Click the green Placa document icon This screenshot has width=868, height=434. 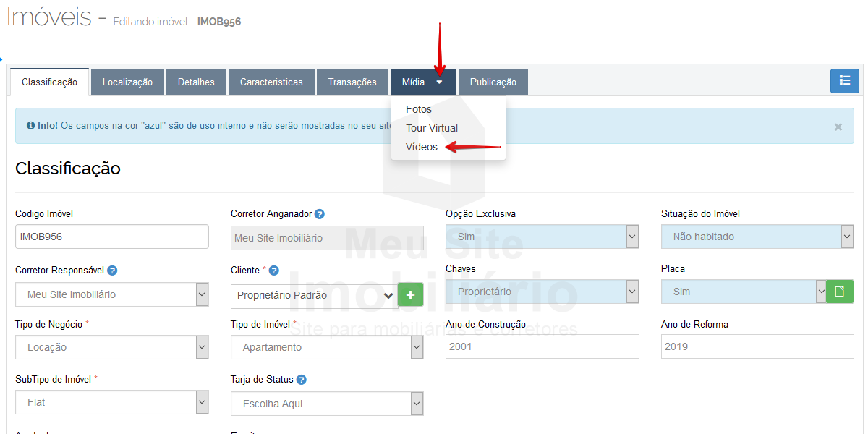840,292
